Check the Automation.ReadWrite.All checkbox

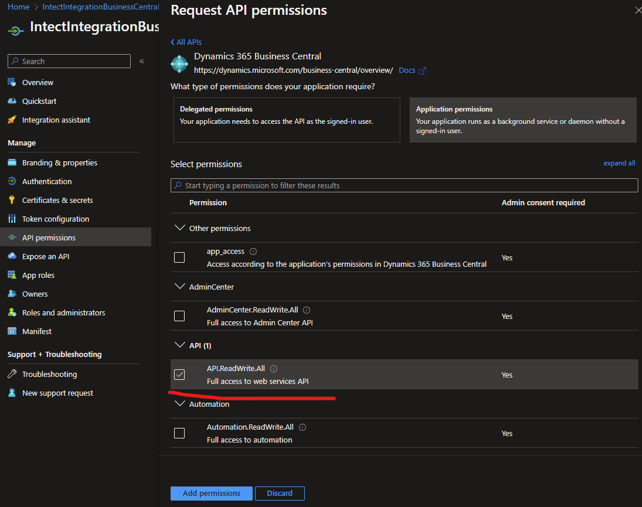click(179, 433)
